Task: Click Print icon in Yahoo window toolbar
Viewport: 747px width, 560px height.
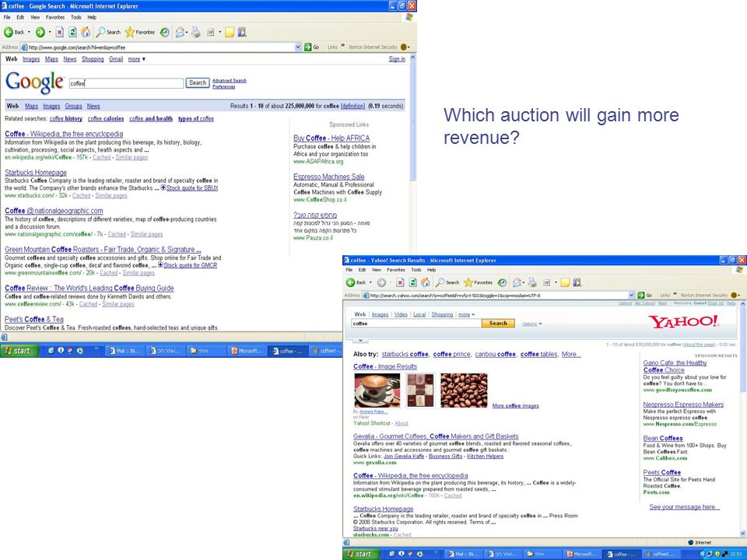Action: (x=532, y=282)
